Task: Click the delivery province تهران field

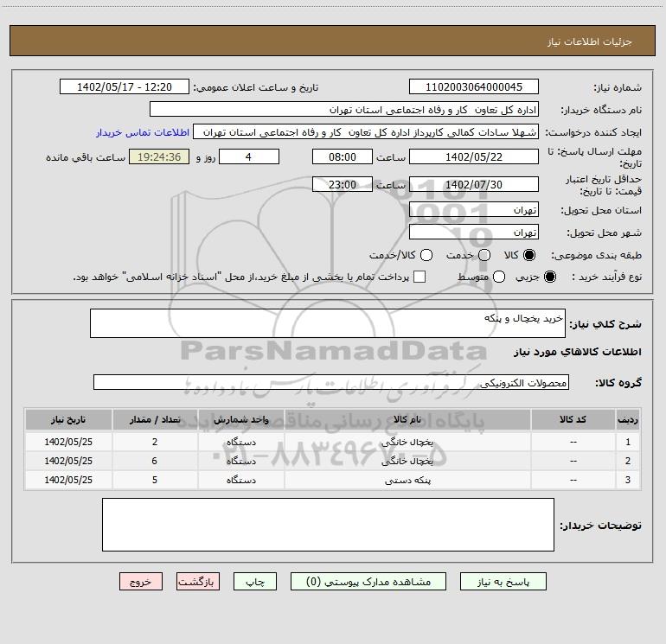Action: 474,210
